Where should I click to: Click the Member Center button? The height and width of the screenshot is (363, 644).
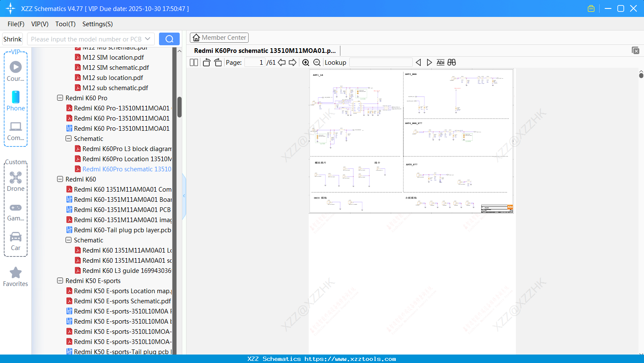pyautogui.click(x=219, y=37)
